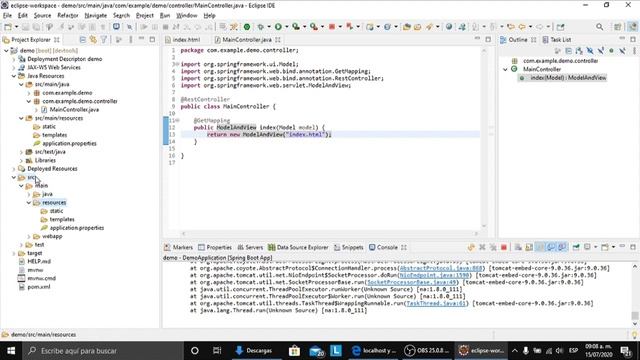Screen dimensions: 640x360
Task: Click Clear Console icon
Action: click(518, 247)
